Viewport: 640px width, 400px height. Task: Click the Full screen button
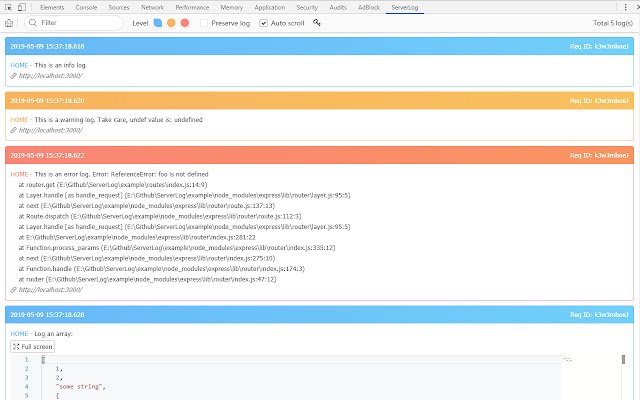click(33, 347)
